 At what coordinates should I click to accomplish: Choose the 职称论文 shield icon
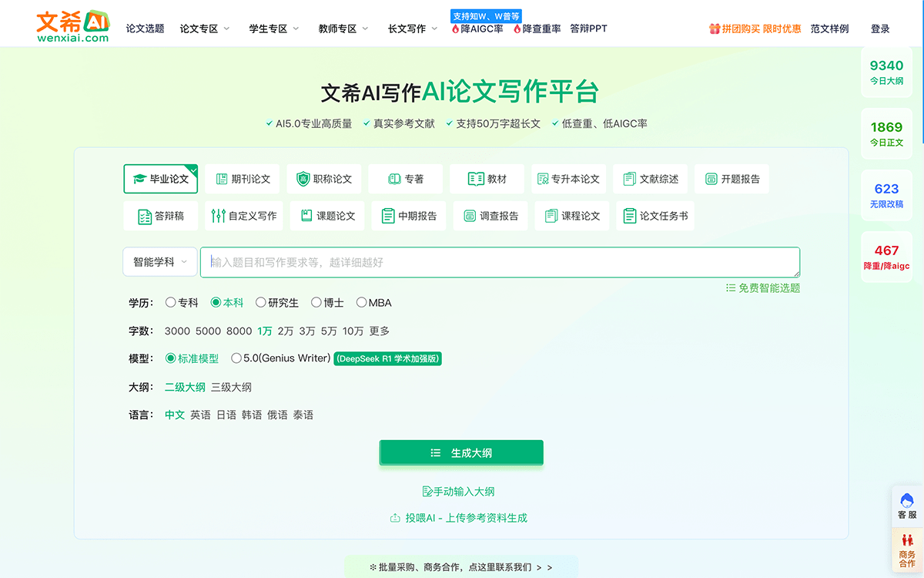(x=303, y=179)
